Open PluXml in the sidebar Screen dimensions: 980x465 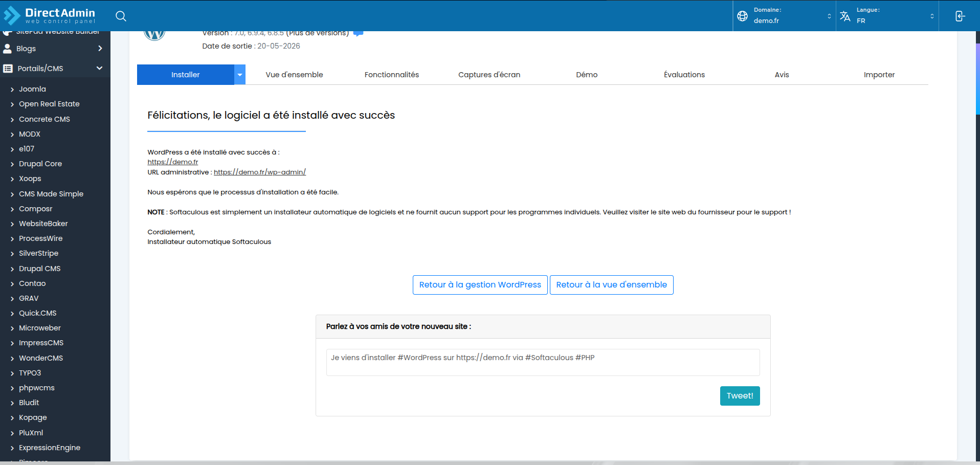[x=31, y=433]
